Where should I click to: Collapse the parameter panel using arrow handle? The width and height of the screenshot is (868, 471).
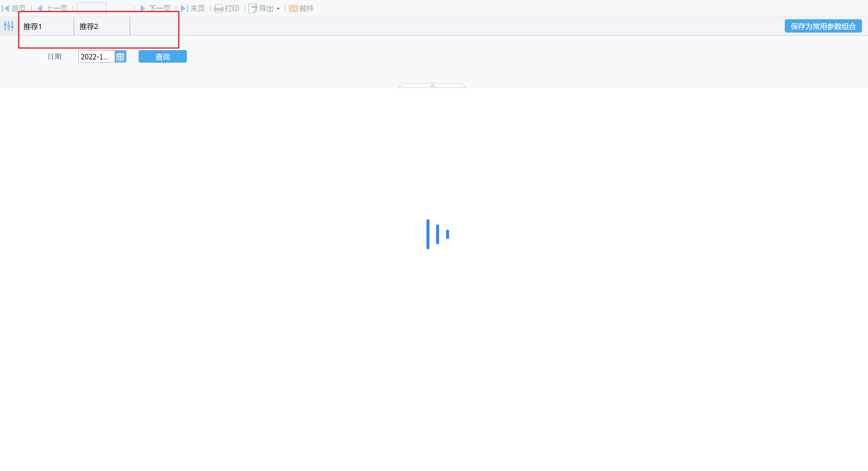[x=432, y=86]
